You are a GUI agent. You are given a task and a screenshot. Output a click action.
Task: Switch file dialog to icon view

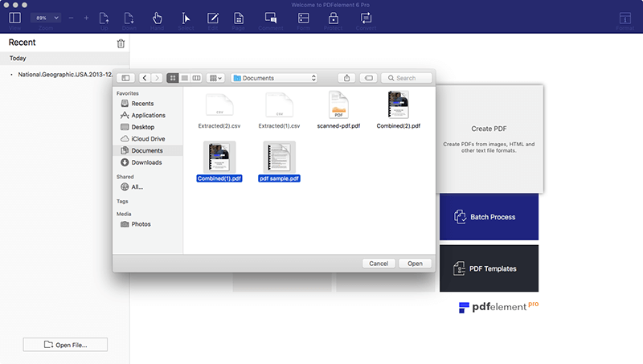pos(172,78)
